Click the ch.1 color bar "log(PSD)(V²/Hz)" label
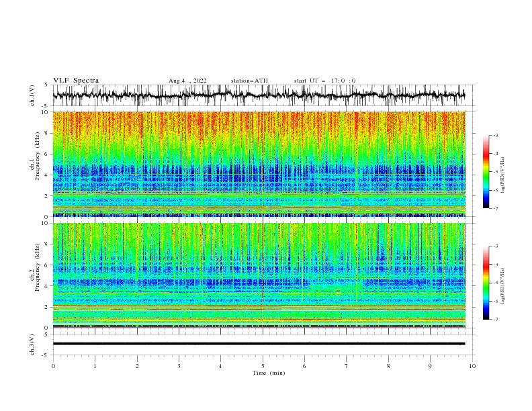 [503, 175]
